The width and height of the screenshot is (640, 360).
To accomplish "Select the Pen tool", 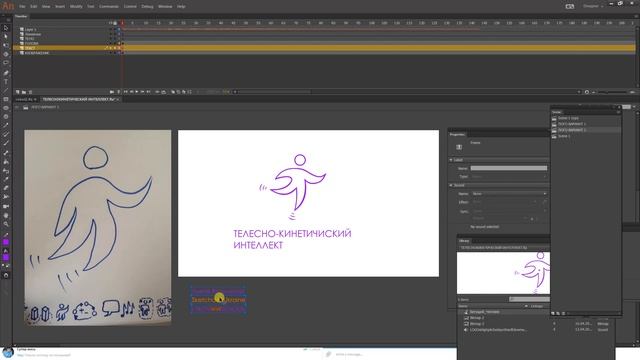I will (6, 73).
